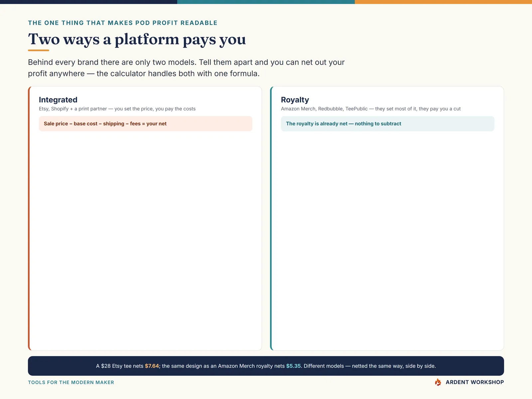Click the 'ARDENT WORKSHOP' brand text

coord(474,382)
